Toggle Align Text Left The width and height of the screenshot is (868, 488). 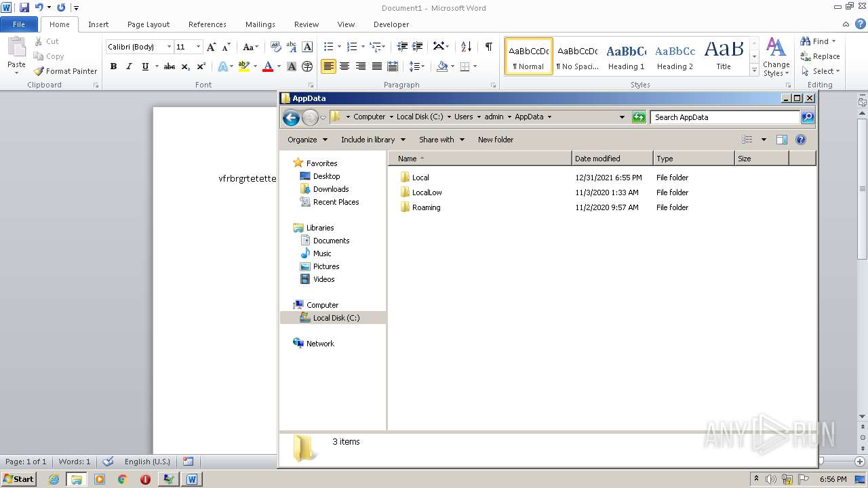[328, 66]
